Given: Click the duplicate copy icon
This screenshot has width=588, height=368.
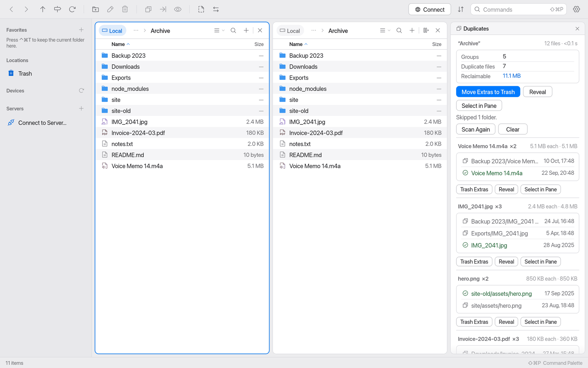Looking at the screenshot, I should (x=148, y=9).
